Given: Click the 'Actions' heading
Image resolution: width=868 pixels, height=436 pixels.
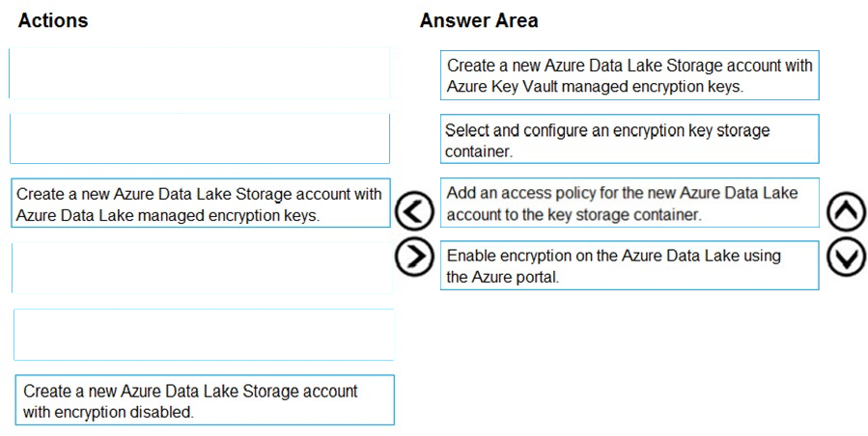Looking at the screenshot, I should [x=53, y=20].
